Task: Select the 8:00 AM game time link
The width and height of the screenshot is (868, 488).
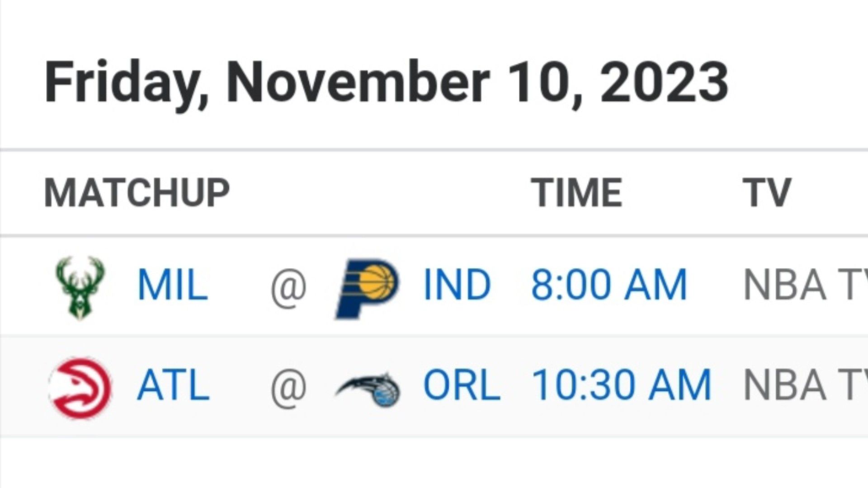Action: (609, 285)
